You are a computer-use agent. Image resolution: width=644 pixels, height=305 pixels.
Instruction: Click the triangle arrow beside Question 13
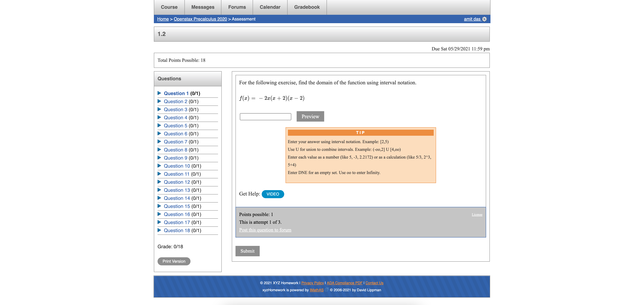pyautogui.click(x=159, y=190)
